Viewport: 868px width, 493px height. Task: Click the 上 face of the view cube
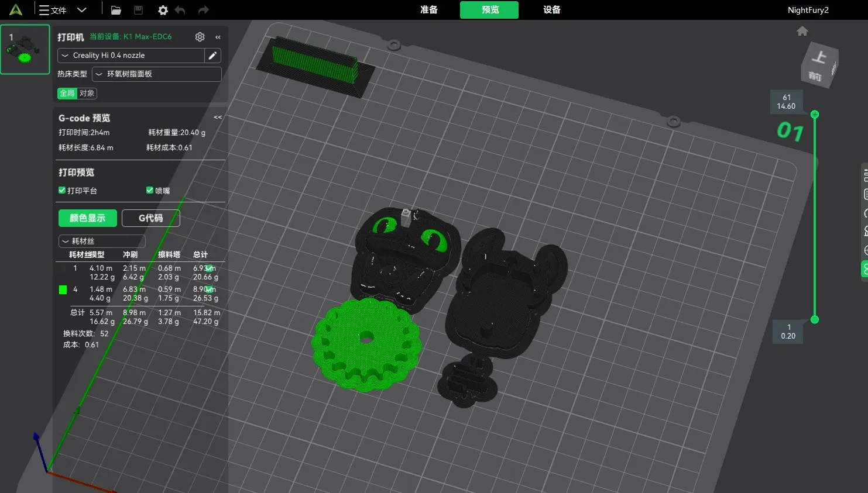click(x=819, y=57)
